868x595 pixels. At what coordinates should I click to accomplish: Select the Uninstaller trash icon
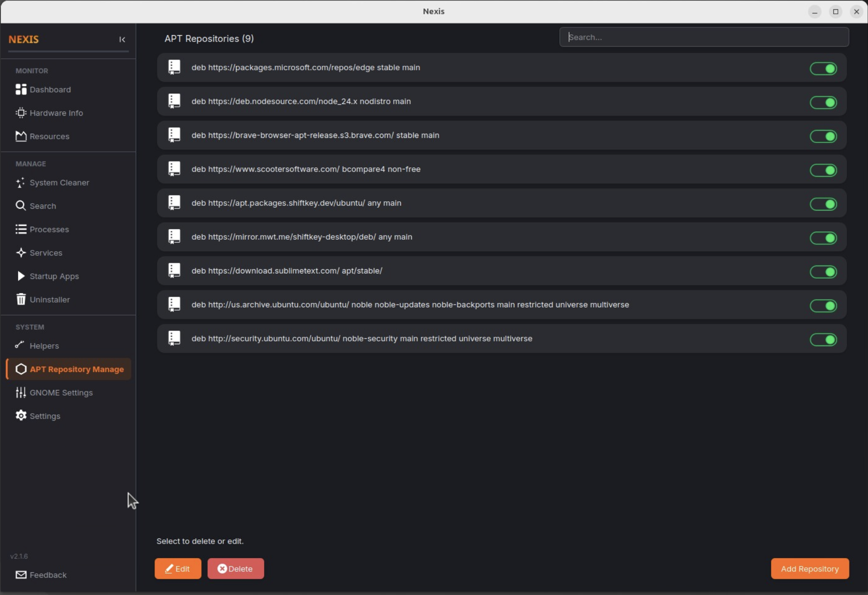click(x=20, y=299)
